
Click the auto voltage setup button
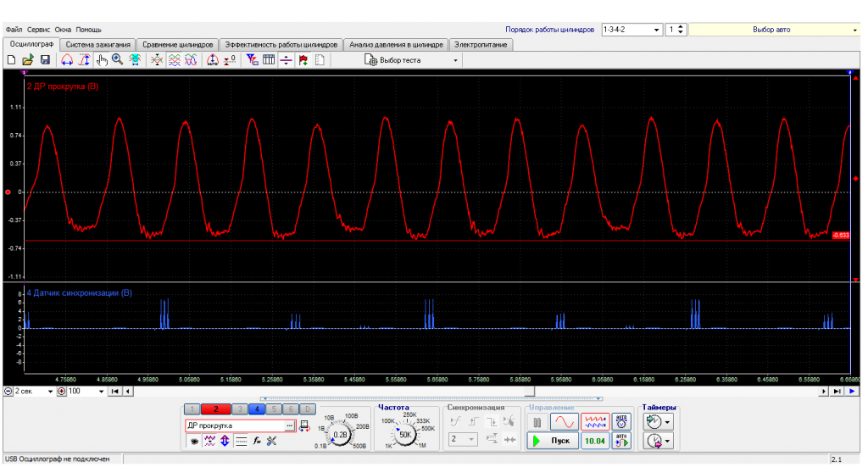[621, 422]
